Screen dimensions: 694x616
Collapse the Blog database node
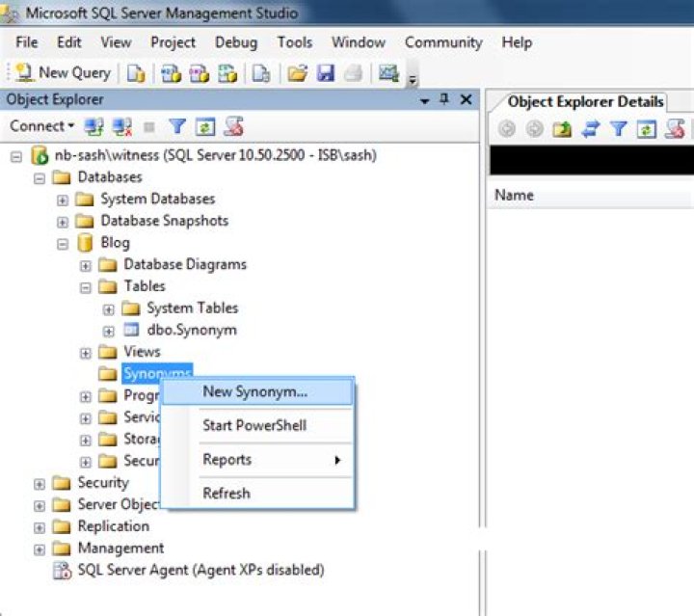point(63,244)
